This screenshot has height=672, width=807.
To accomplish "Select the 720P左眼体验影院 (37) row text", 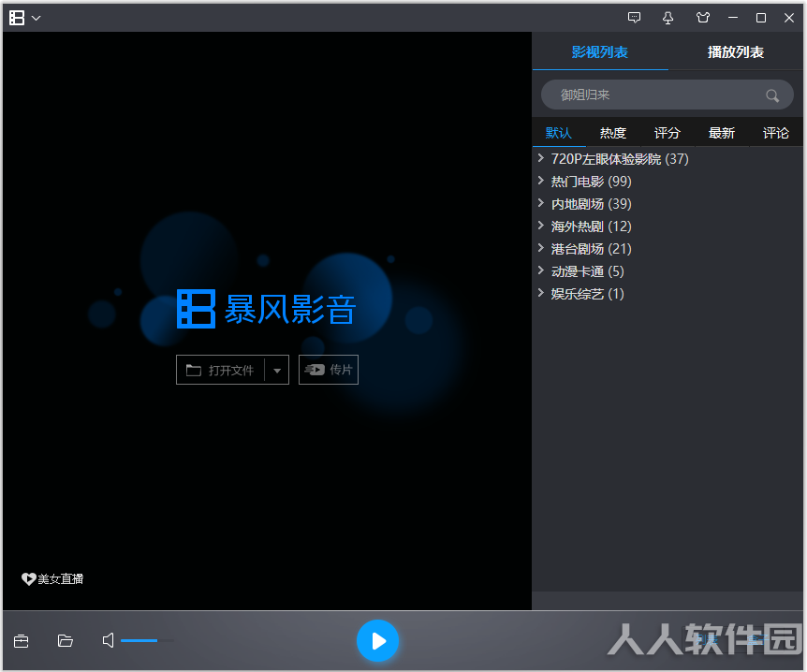I will [x=620, y=159].
